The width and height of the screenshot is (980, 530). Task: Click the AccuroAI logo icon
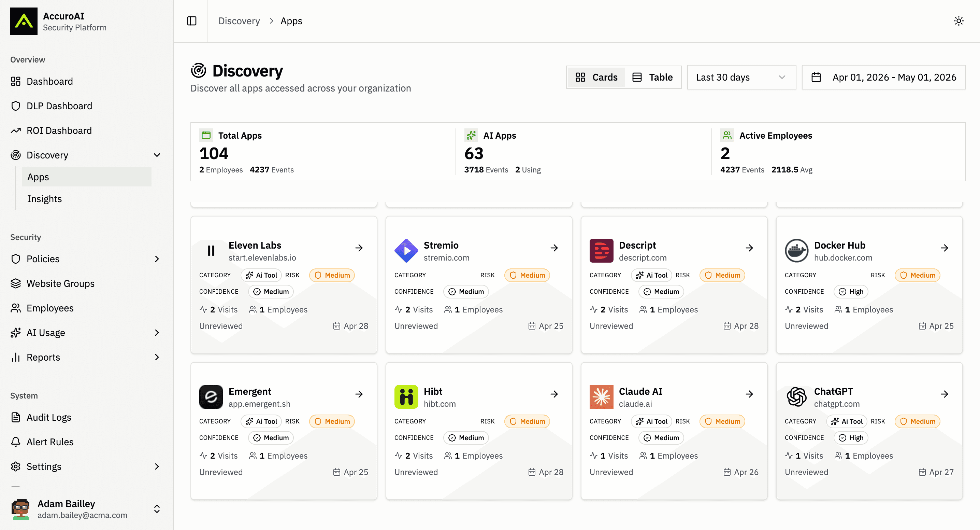(24, 21)
